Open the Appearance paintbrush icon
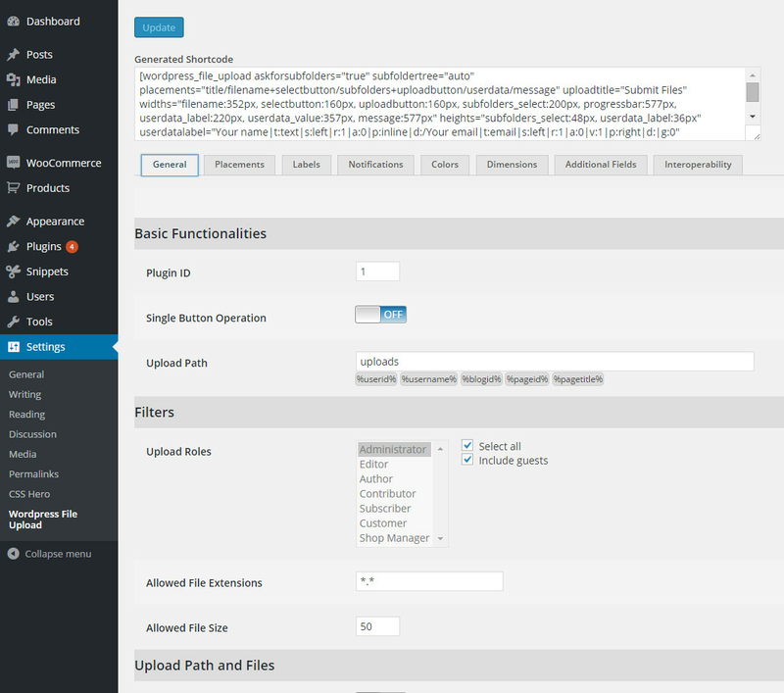The width and height of the screenshot is (784, 693). click(14, 221)
